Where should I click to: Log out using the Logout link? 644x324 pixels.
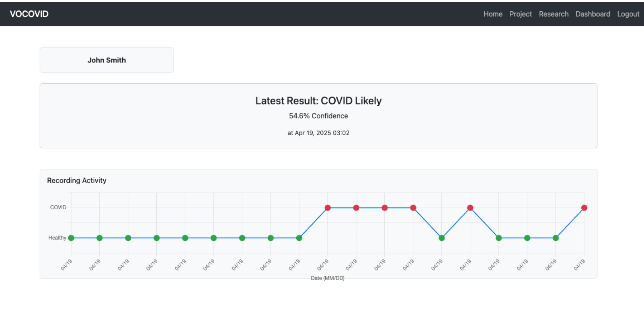(x=628, y=14)
